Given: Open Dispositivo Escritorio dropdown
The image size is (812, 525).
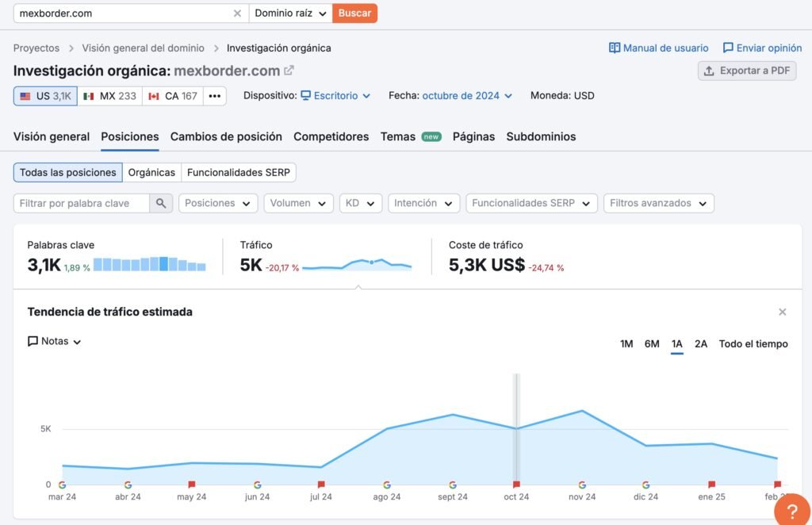Looking at the screenshot, I should tap(335, 96).
